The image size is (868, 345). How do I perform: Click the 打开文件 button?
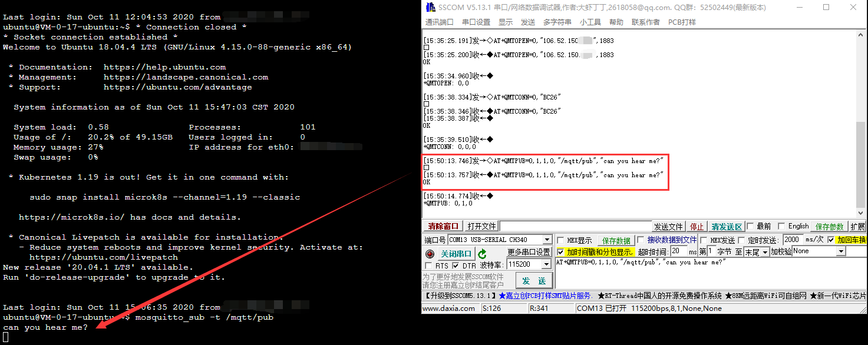[x=481, y=227]
